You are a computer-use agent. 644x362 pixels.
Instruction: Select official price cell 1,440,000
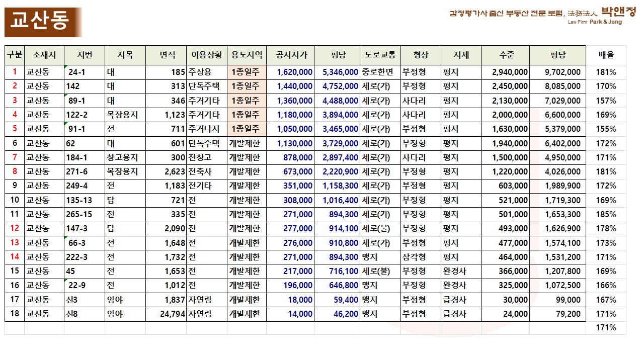tap(290, 86)
